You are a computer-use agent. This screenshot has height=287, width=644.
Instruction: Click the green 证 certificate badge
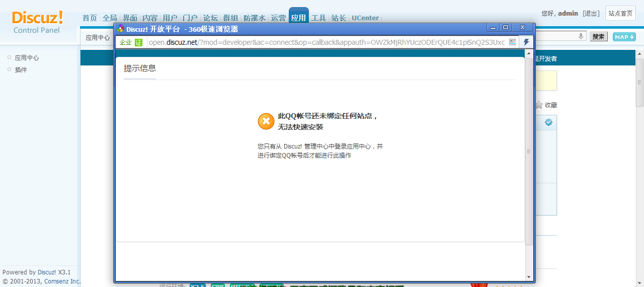tap(138, 42)
